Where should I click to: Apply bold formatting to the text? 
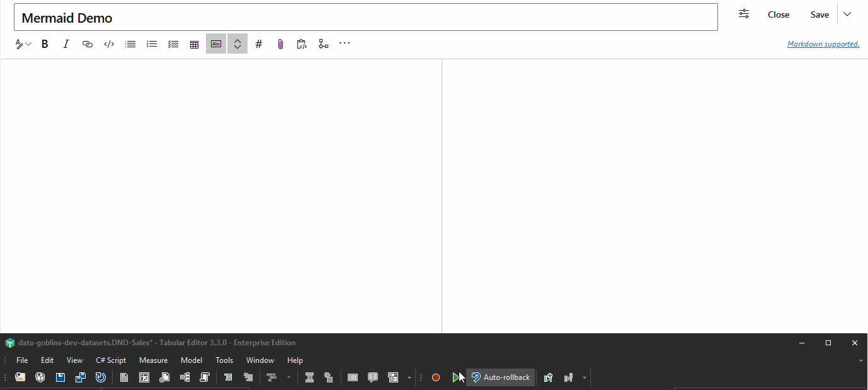click(x=45, y=43)
